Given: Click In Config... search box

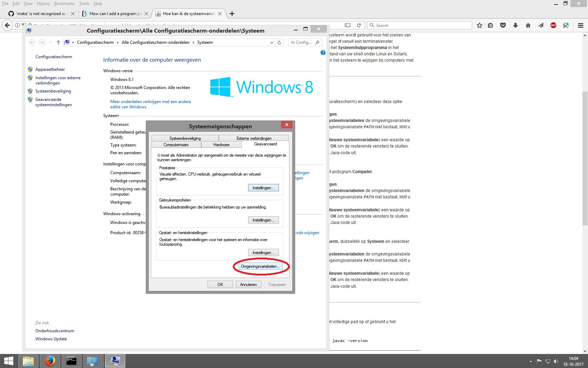Looking at the screenshot, I should pyautogui.click(x=305, y=42).
